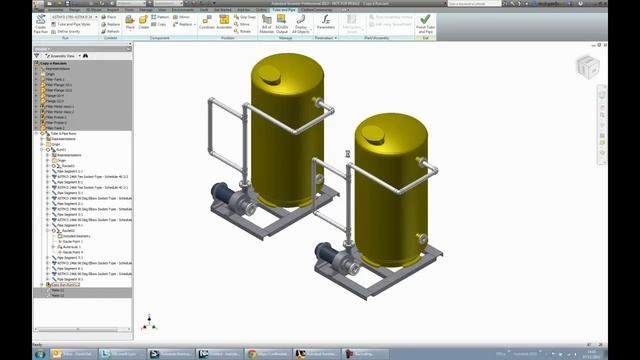
Task: Click the Windows Start orb
Action: click(x=40, y=354)
